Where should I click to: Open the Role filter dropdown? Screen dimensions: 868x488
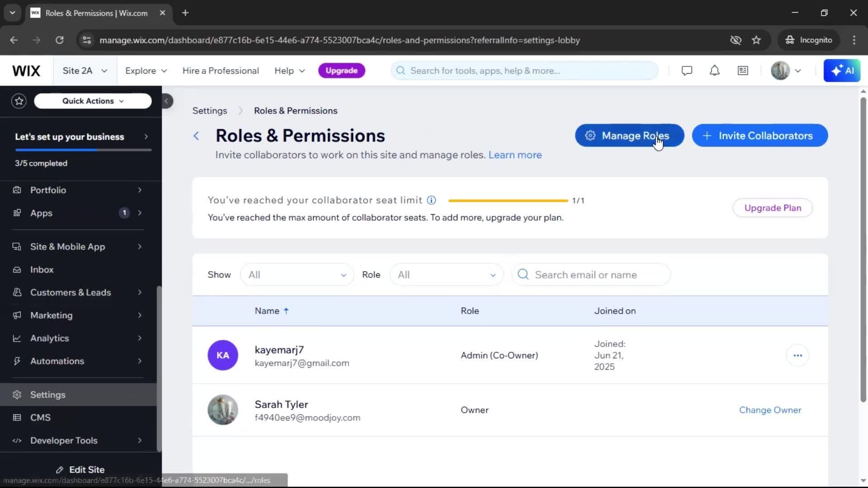(x=446, y=275)
